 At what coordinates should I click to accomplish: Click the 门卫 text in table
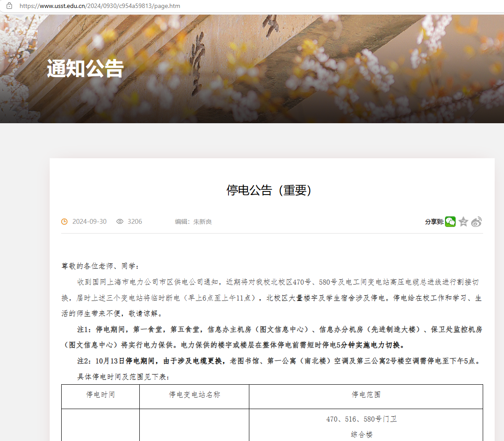pyautogui.click(x=390, y=419)
